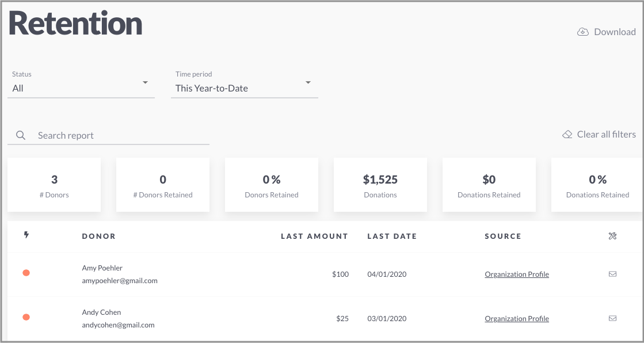Sort by the Last Amount column header

[315, 236]
